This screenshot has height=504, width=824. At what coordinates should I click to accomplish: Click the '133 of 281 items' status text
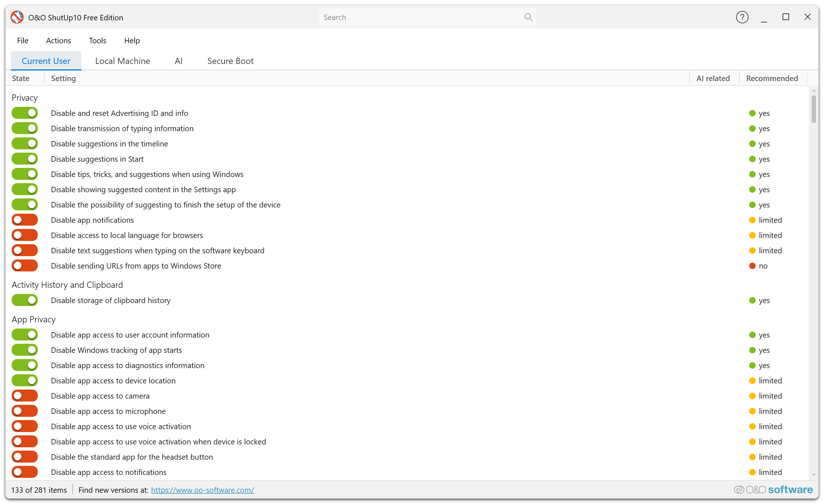(x=39, y=490)
